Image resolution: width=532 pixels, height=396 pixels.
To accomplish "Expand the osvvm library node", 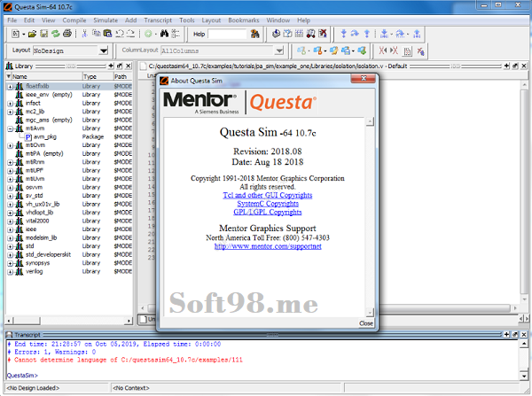I will 10,188.
